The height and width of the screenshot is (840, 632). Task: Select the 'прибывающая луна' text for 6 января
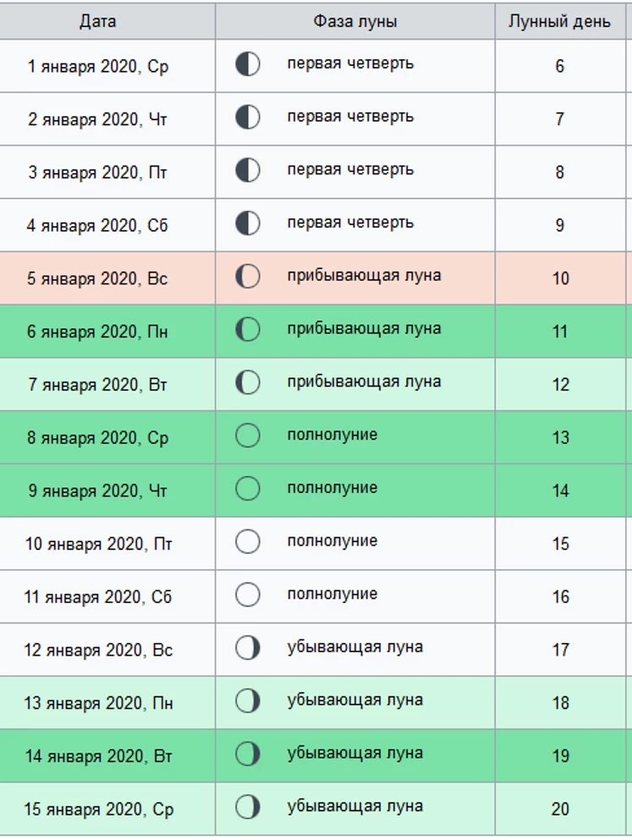(x=364, y=328)
